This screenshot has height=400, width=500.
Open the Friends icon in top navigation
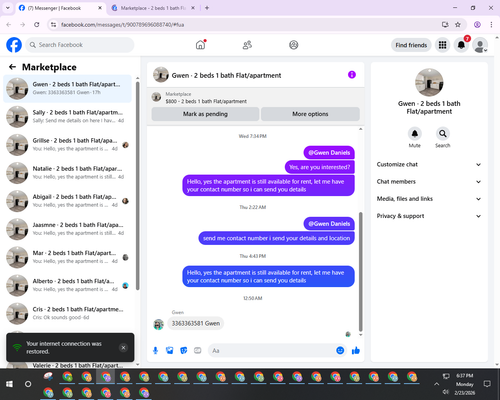(247, 45)
